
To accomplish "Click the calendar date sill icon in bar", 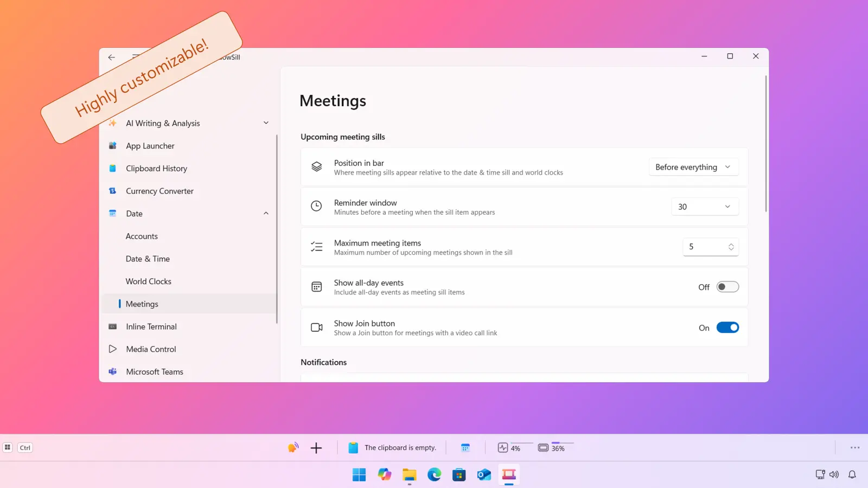I will [465, 448].
